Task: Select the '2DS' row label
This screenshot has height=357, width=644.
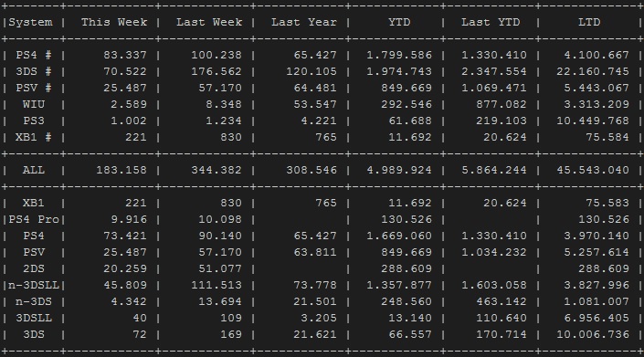Action: pyautogui.click(x=34, y=268)
